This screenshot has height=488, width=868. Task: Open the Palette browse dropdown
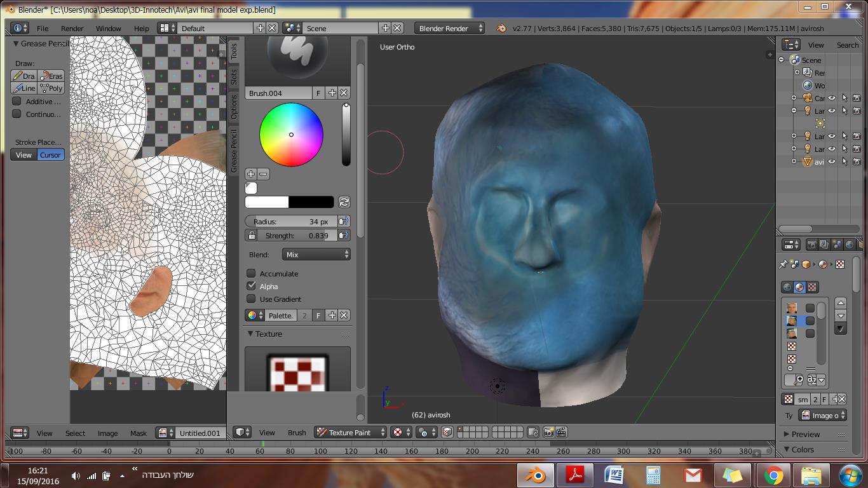point(255,315)
